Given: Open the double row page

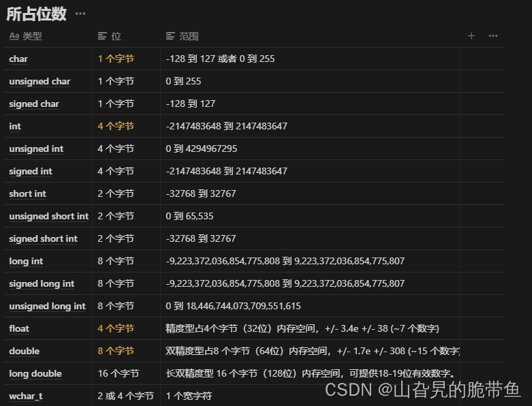Looking at the screenshot, I should pyautogui.click(x=25, y=351).
